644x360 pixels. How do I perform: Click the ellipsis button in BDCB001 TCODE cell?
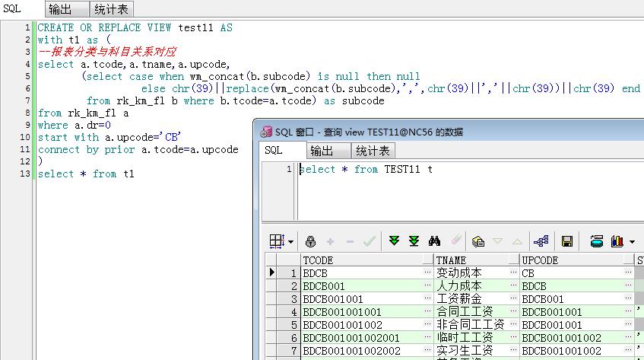tap(427, 285)
